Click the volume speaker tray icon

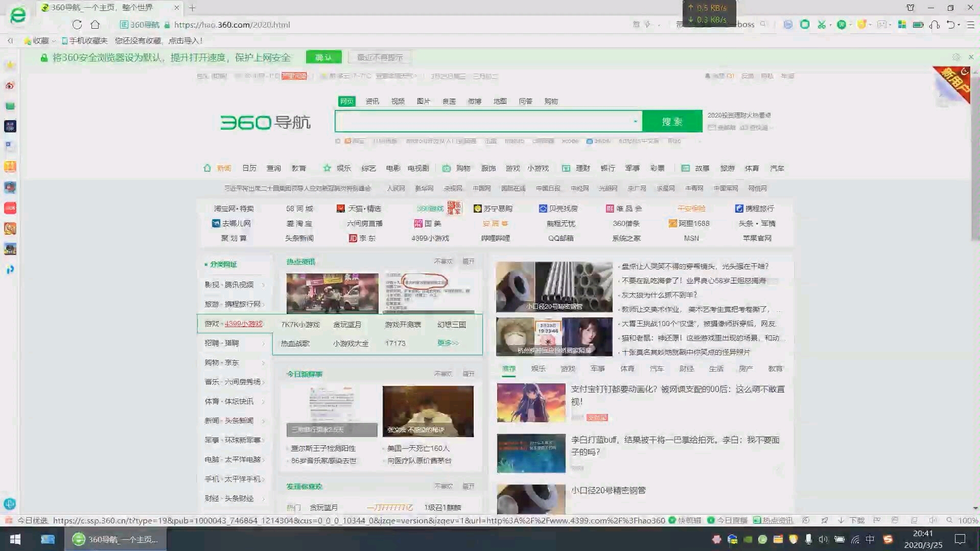pos(823,539)
